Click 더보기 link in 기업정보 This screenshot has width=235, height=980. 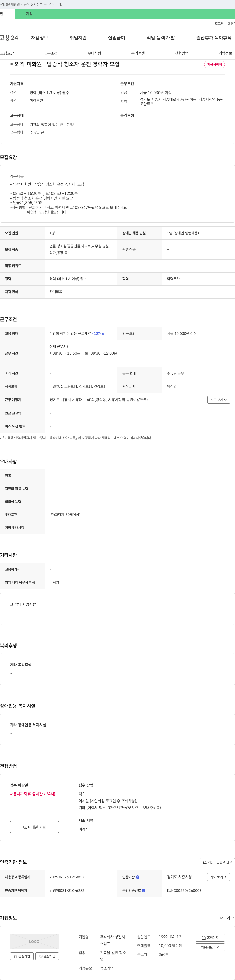pyautogui.click(x=227, y=918)
